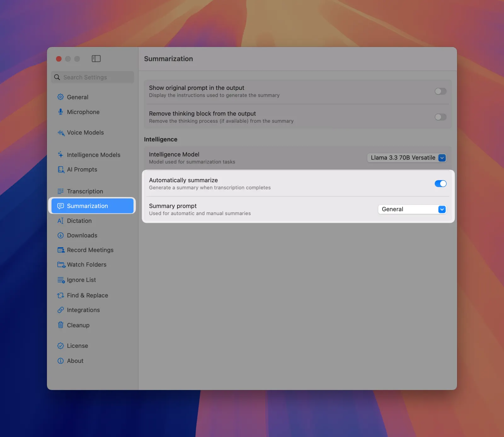
Task: Open Dictation settings
Action: pos(93,221)
